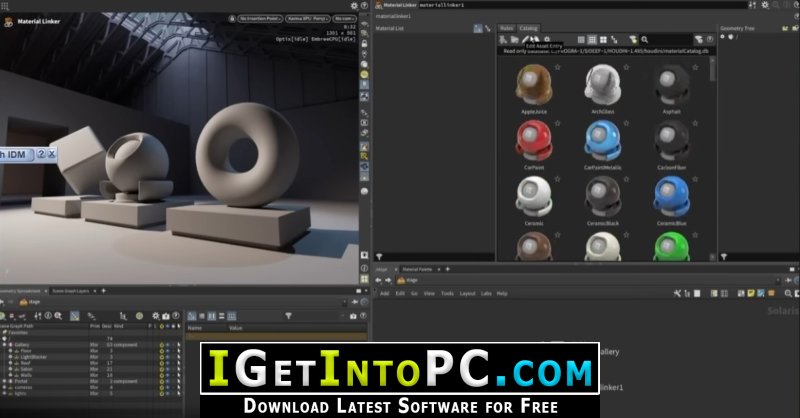Expand the Portal prim in scene graph tree

click(x=5, y=381)
